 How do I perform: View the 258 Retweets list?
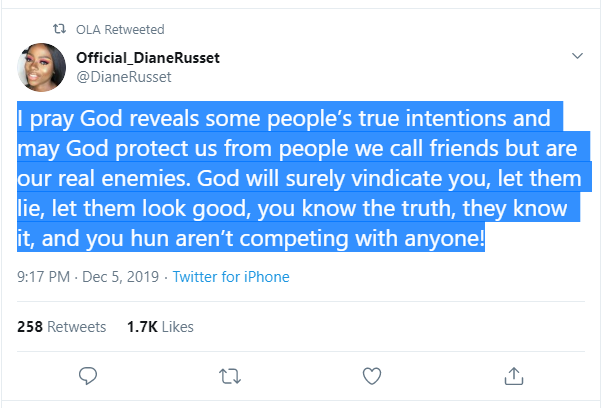(62, 326)
